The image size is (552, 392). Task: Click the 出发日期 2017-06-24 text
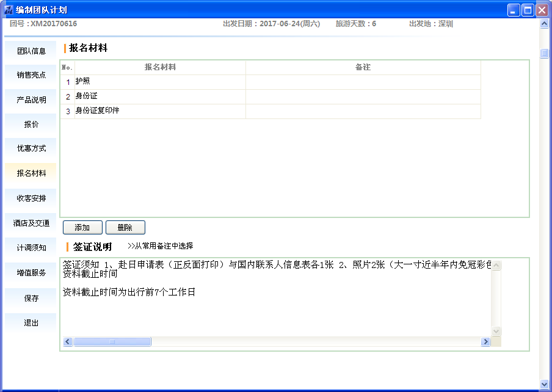[x=272, y=24]
